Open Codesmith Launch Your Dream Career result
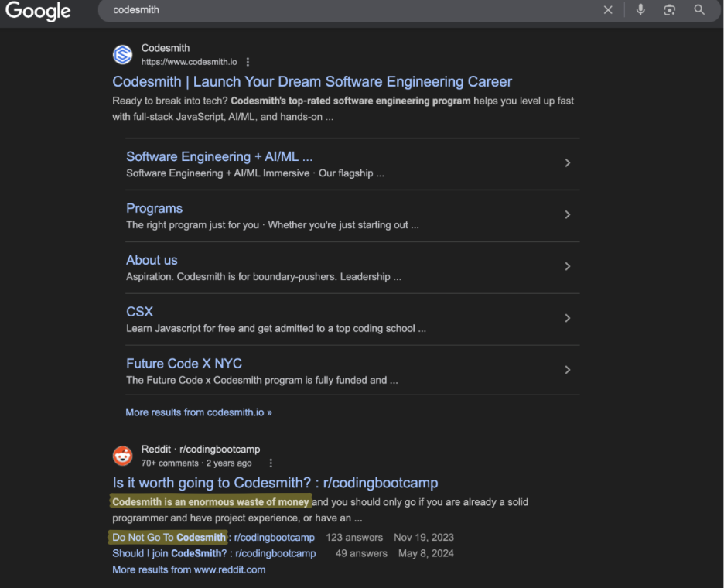Viewport: 724px width, 588px height. click(312, 82)
